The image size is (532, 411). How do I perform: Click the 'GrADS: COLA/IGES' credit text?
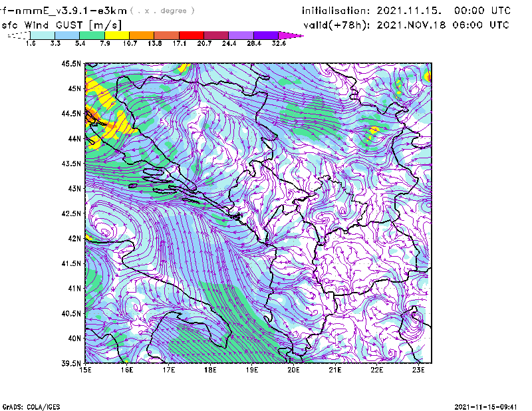pos(31,407)
